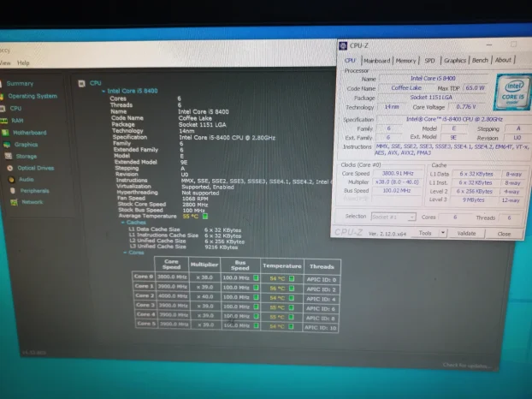The height and width of the screenshot is (399, 532).
Task: Select RAM in Speccy sidebar
Action: pyautogui.click(x=17, y=121)
